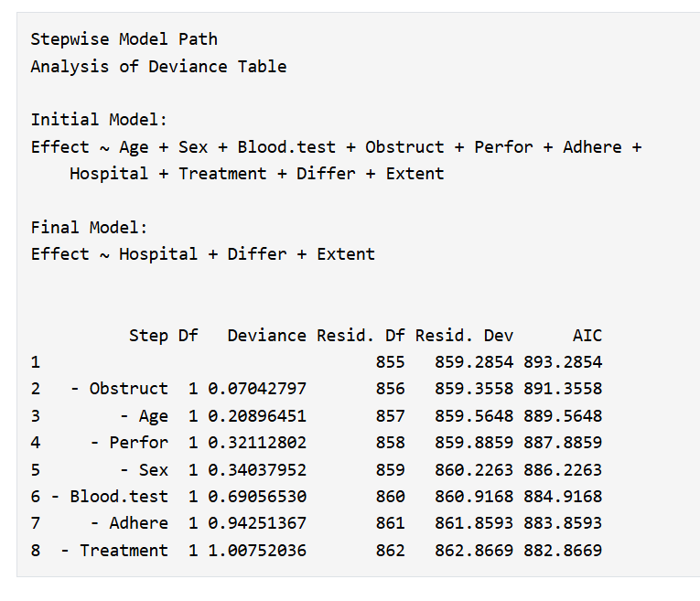Click 'Extent' in the final model formula

(x=346, y=254)
